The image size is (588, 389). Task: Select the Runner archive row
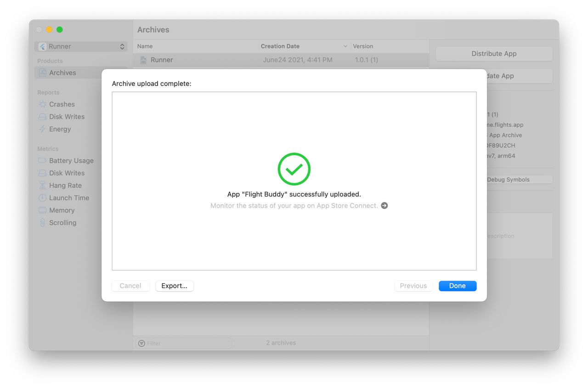[x=281, y=60]
